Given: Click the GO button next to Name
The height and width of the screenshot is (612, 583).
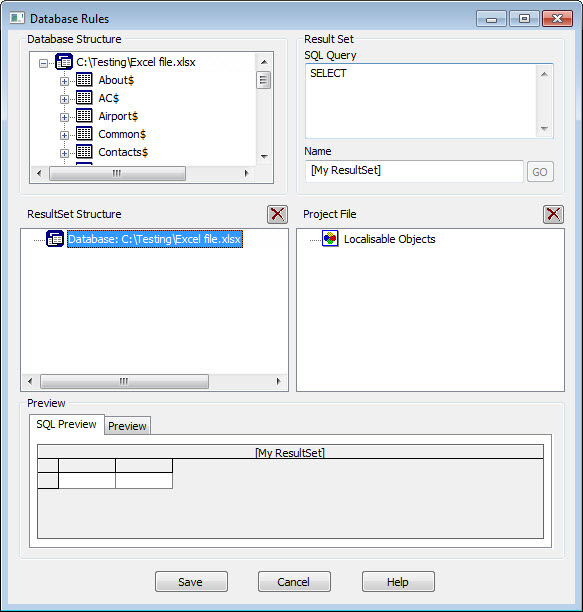Looking at the screenshot, I should pos(540,172).
